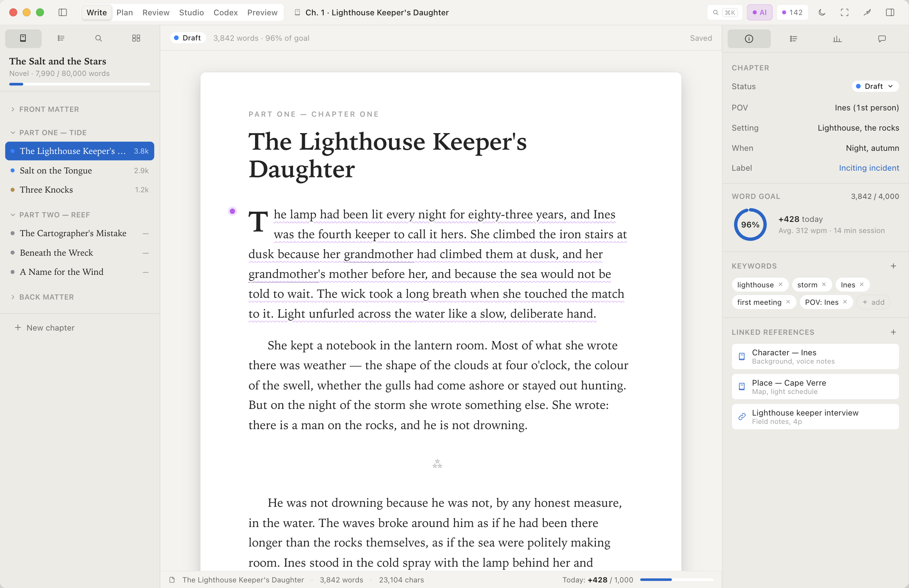Click the page icon in the status bar

pos(172,580)
